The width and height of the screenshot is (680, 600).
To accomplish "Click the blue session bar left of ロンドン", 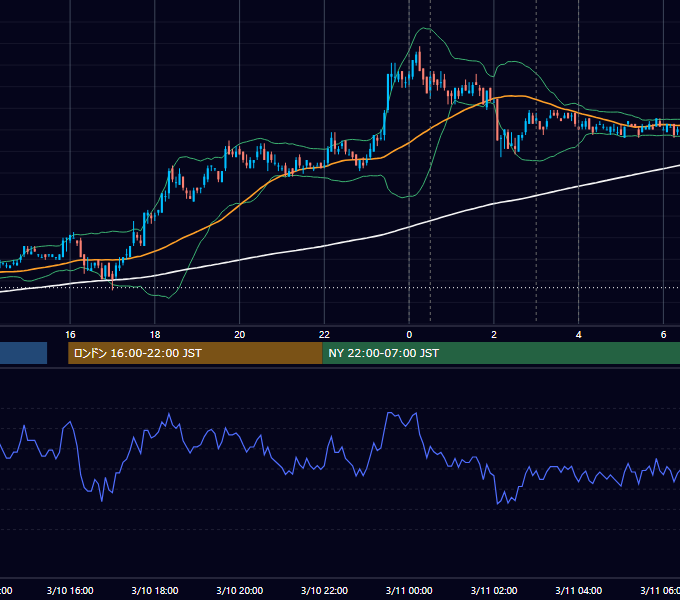I will pos(23,353).
